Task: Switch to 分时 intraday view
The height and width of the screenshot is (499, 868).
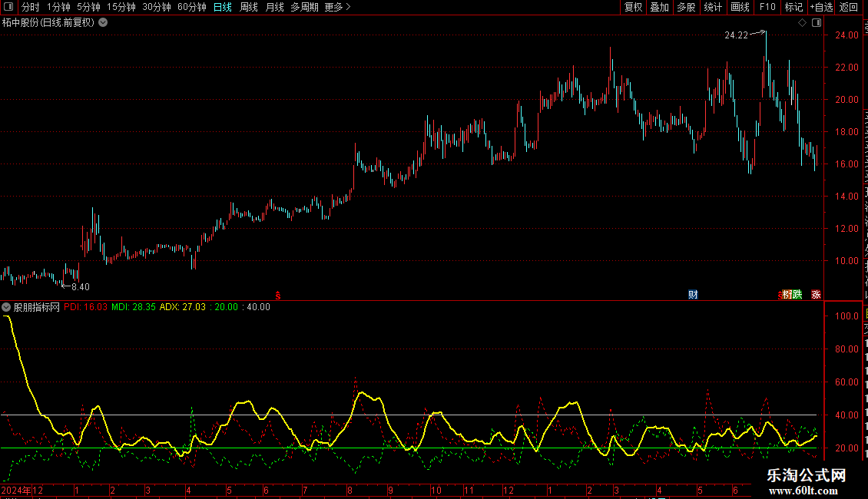Action: (x=31, y=7)
